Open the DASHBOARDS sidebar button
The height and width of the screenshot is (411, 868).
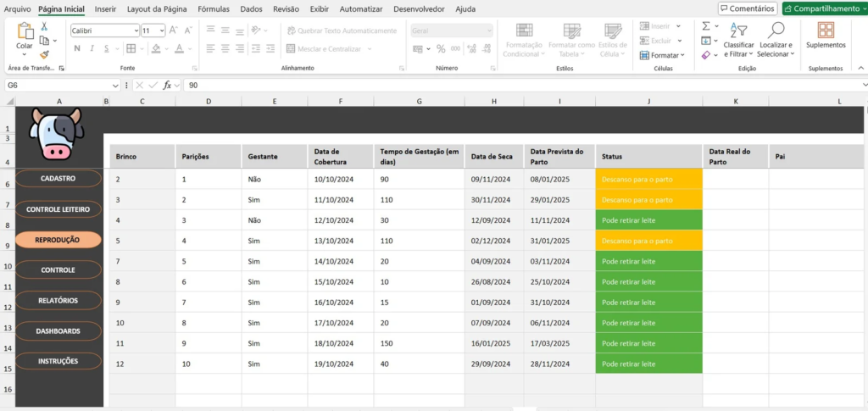58,330
